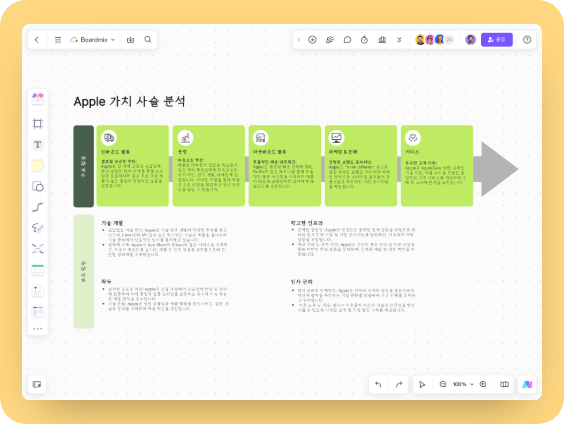Select the mind map tool
The image size is (564, 424).
point(37,249)
